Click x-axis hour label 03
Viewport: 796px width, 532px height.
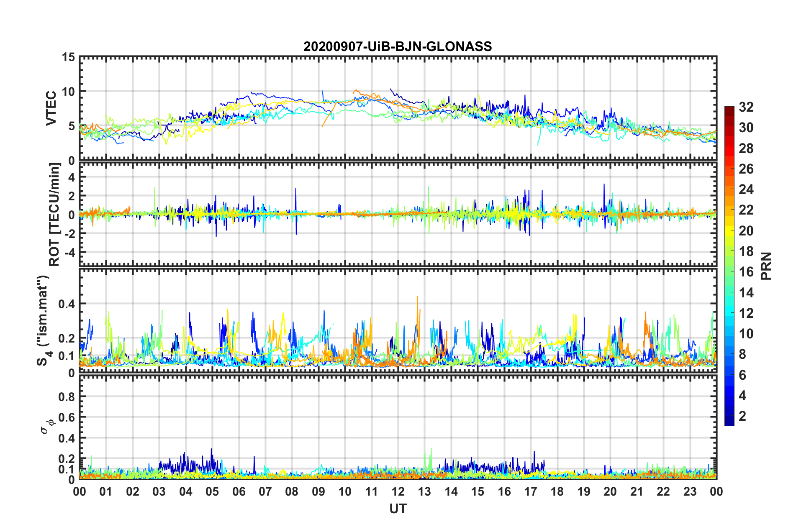coord(159,492)
